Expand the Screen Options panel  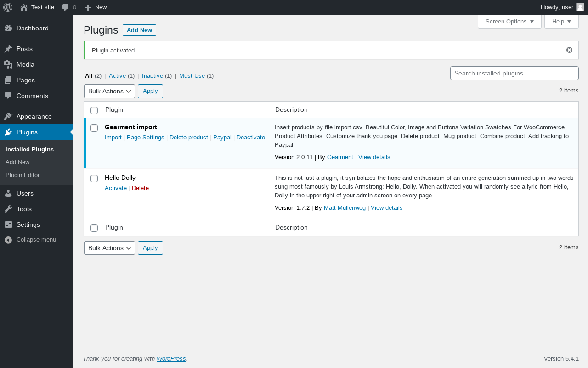tap(509, 22)
